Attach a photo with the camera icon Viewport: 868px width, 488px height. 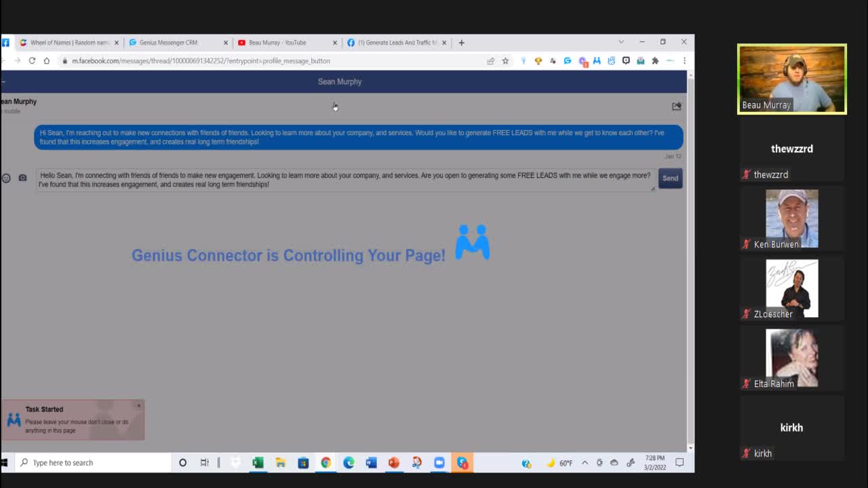click(x=22, y=178)
